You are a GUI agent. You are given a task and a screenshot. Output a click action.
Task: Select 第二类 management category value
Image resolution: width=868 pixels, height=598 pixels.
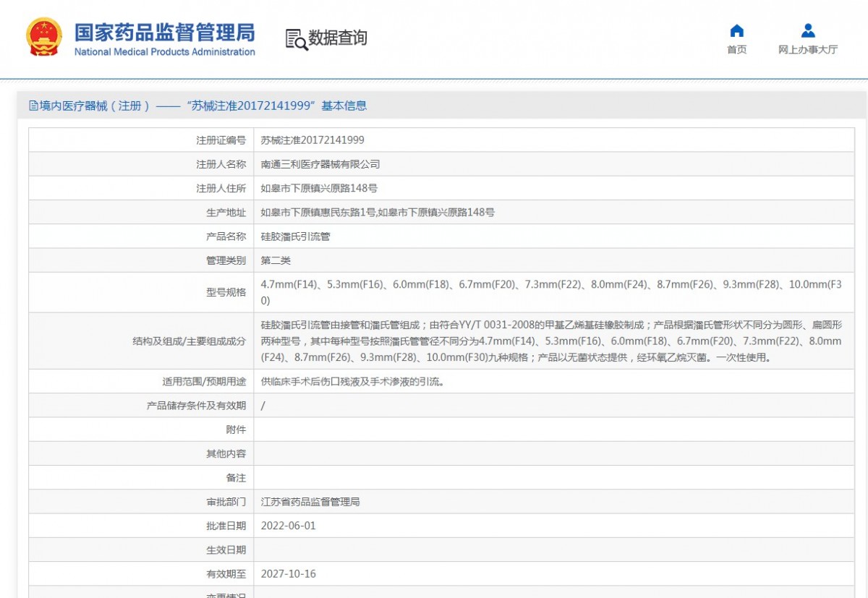click(276, 260)
